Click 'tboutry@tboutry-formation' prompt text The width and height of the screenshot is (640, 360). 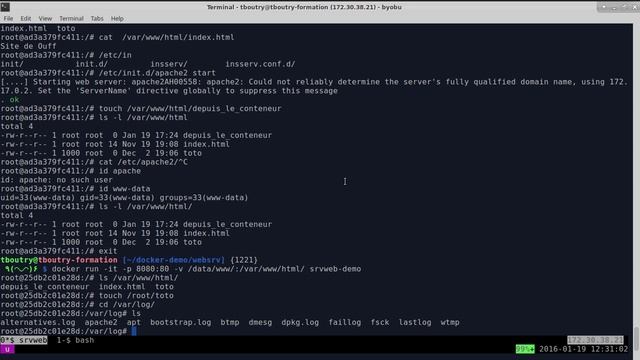[59, 260]
